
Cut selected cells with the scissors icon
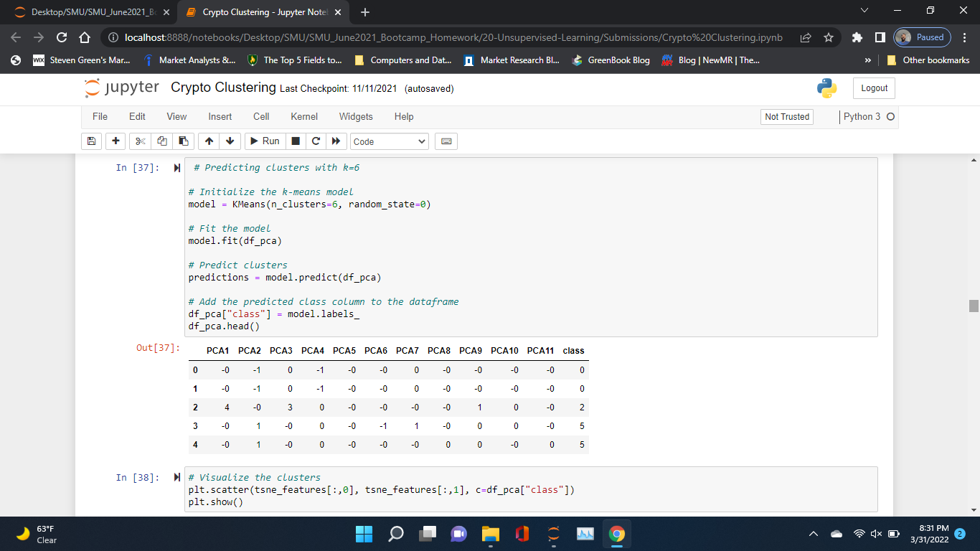[x=141, y=141]
